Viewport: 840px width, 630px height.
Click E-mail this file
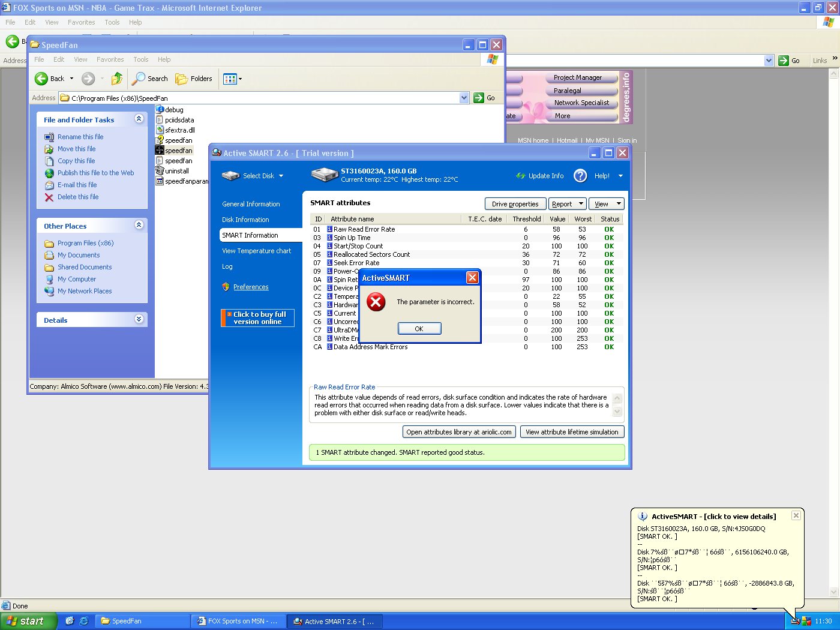(x=77, y=185)
